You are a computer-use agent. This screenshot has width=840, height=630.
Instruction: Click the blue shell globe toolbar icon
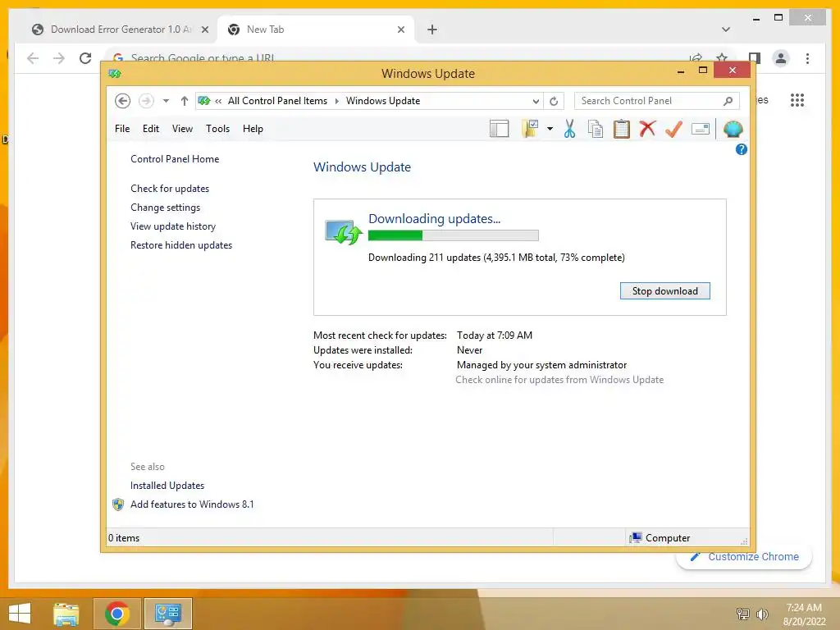pos(733,129)
